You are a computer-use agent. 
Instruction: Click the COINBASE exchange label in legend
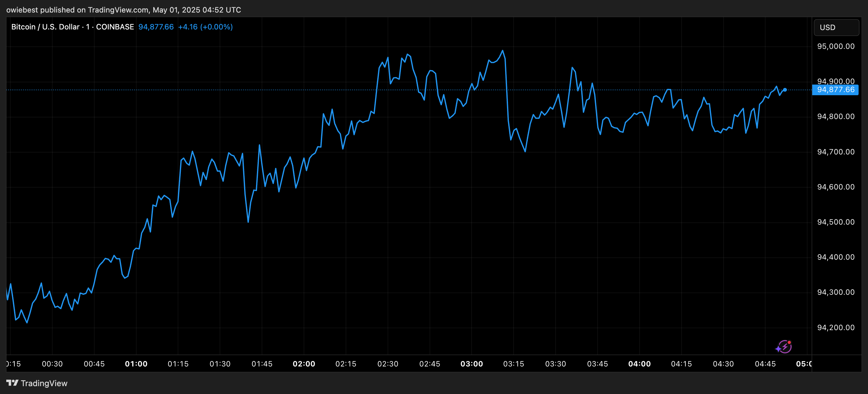click(x=115, y=27)
